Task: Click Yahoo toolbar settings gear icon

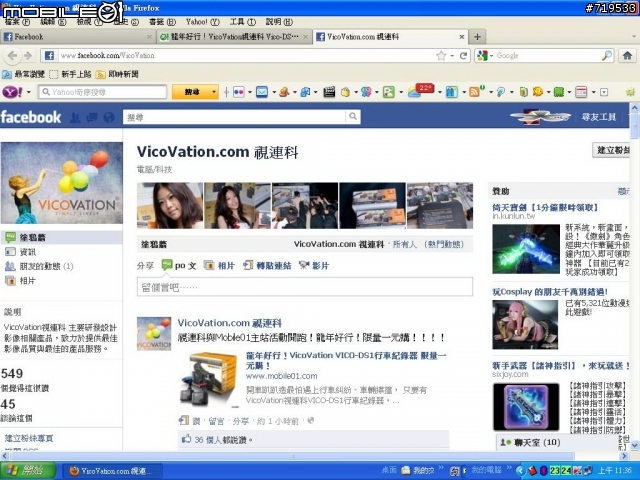Action: tap(630, 92)
